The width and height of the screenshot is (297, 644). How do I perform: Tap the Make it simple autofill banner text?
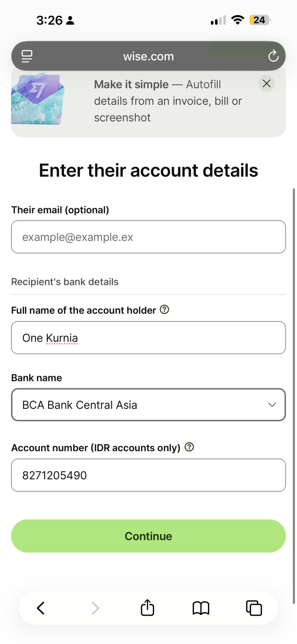(x=168, y=101)
